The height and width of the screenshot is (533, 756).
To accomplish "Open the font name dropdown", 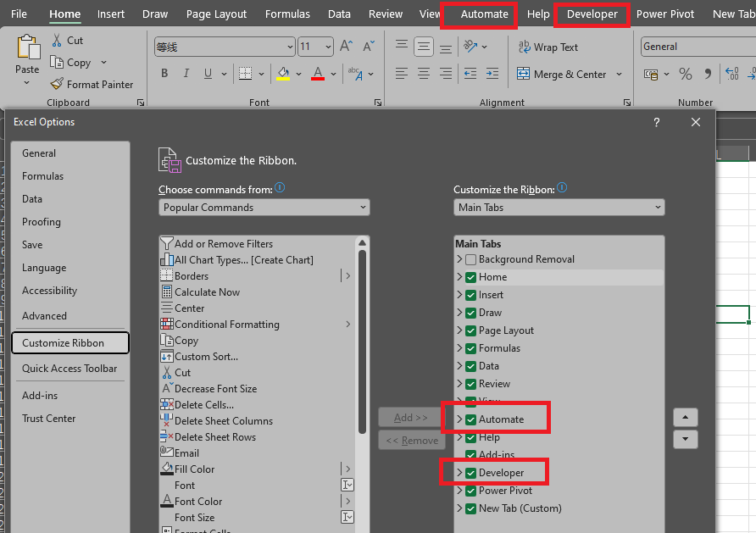I will [x=290, y=47].
